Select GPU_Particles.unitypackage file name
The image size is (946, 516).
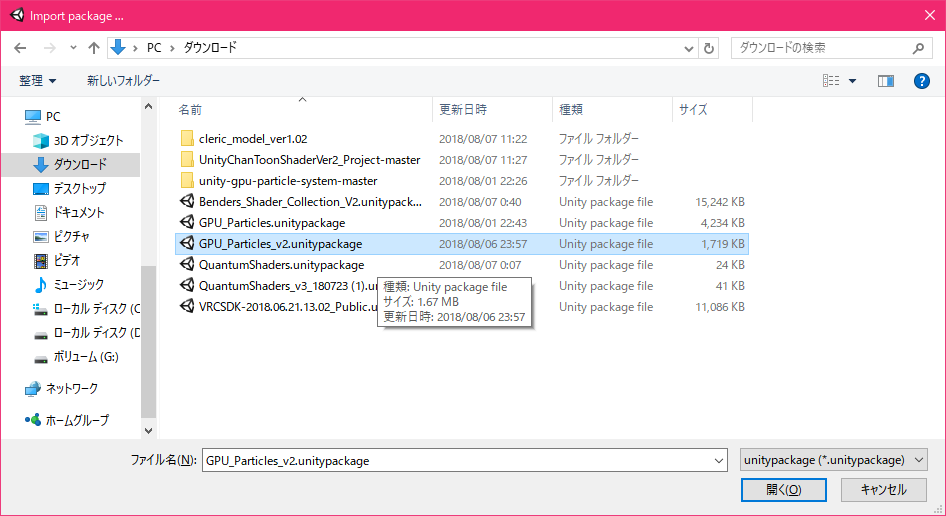pos(272,223)
